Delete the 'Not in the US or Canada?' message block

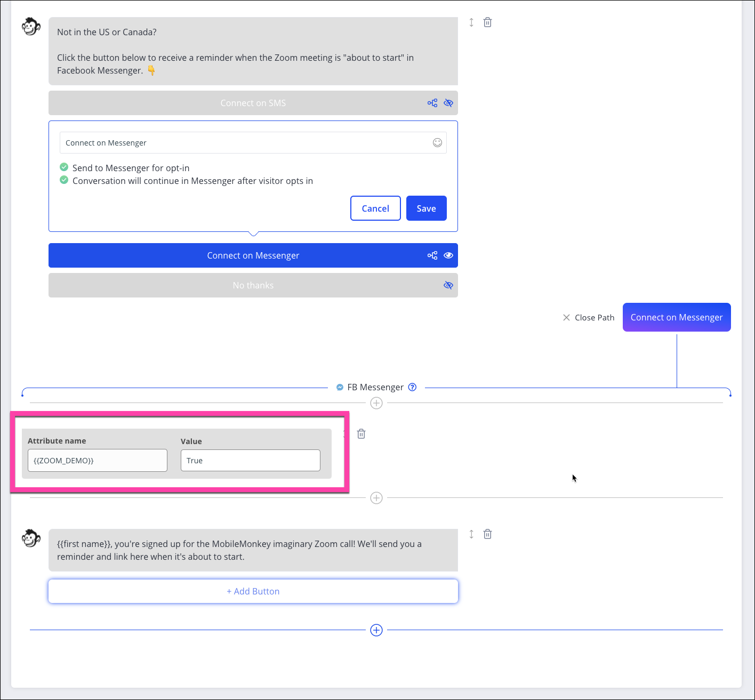coord(487,22)
